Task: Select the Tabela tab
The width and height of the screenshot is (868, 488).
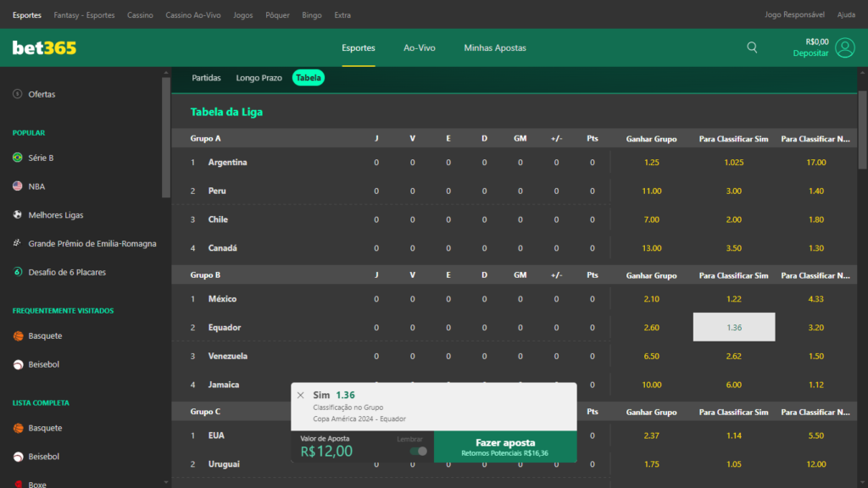Action: pyautogui.click(x=309, y=78)
